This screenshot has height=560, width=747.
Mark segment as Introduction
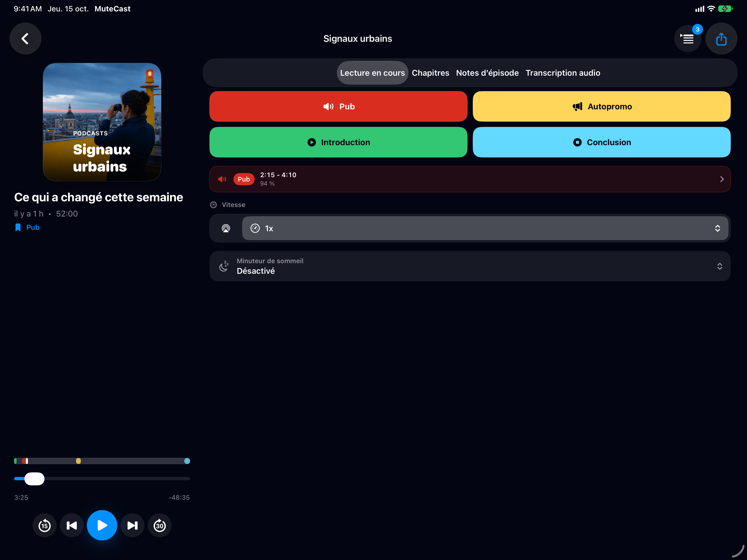pos(338,142)
